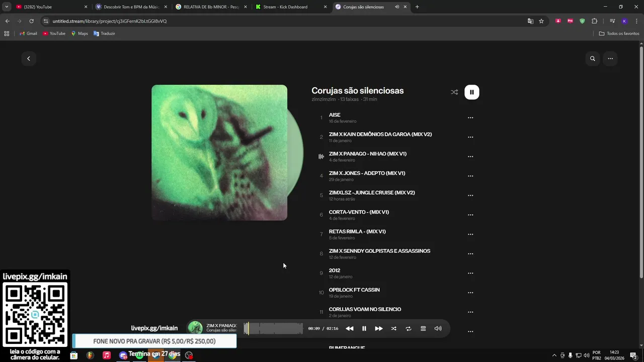The image size is (644, 362).
Task: Play OPBLOCK FT CASSIN
Action: 354,290
